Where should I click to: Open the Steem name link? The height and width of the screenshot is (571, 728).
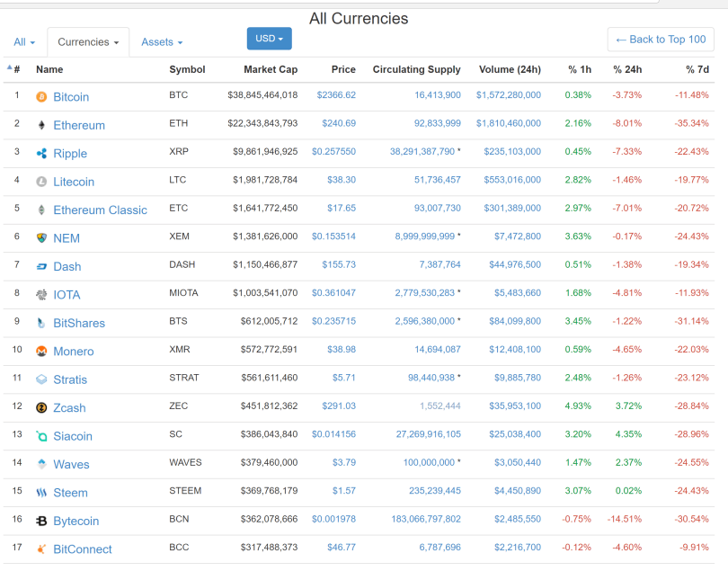pyautogui.click(x=71, y=493)
